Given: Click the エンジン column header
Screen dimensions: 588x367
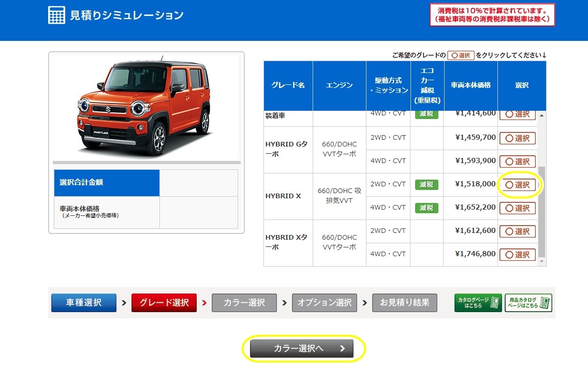Looking at the screenshot, I should (x=340, y=85).
